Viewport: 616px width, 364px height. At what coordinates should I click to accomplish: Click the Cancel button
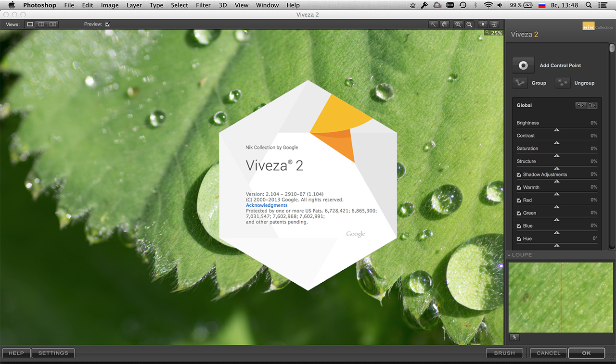pos(549,353)
